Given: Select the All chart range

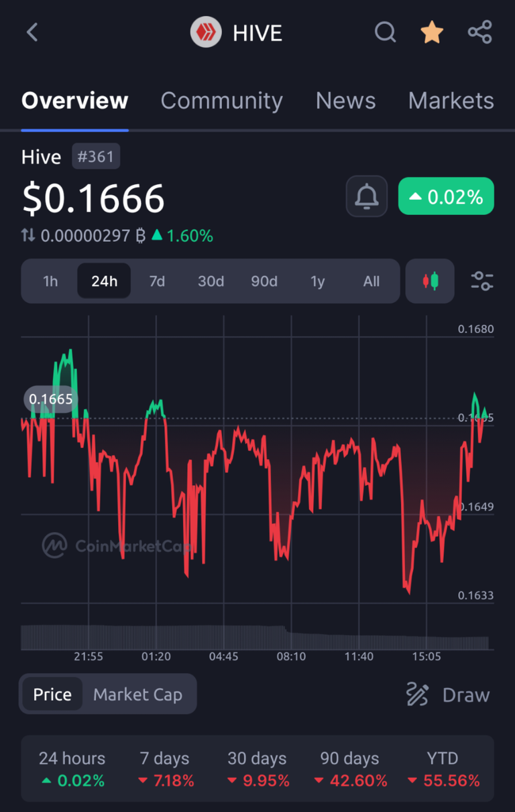Looking at the screenshot, I should click(x=371, y=281).
